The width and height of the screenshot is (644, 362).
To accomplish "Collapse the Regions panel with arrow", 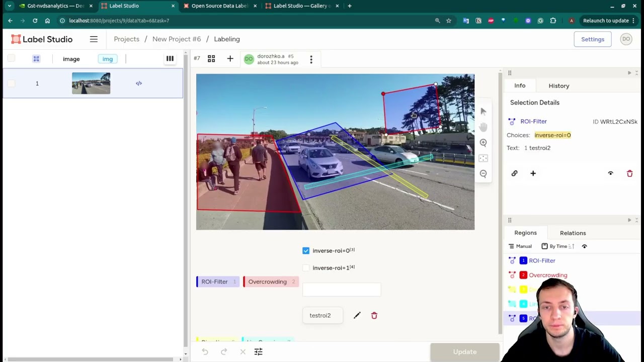I will [x=629, y=220].
